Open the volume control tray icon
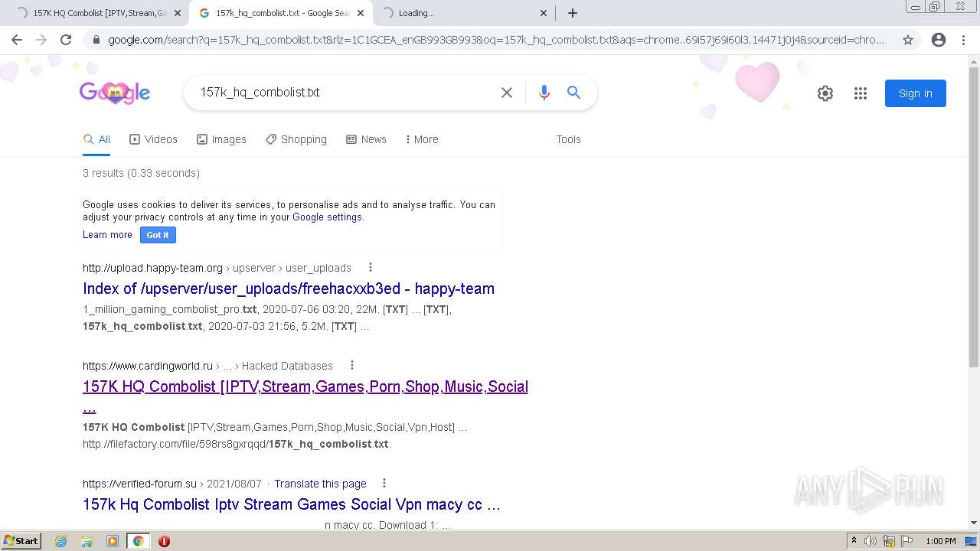The height and width of the screenshot is (551, 980). [x=871, y=541]
